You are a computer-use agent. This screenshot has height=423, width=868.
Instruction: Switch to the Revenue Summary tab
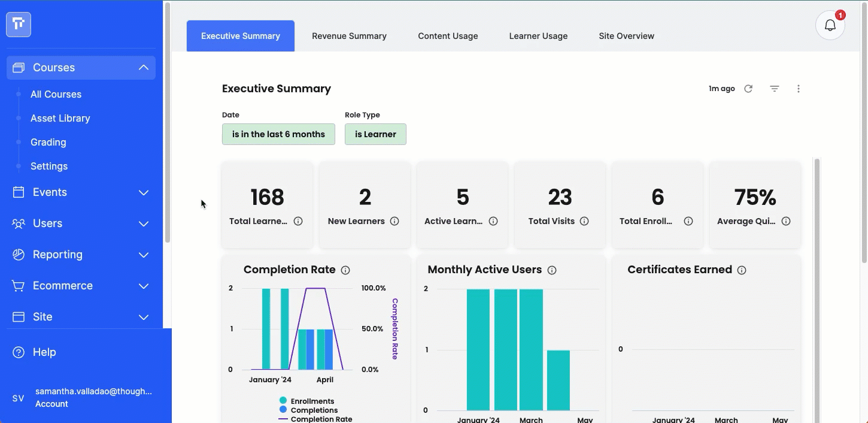349,36
